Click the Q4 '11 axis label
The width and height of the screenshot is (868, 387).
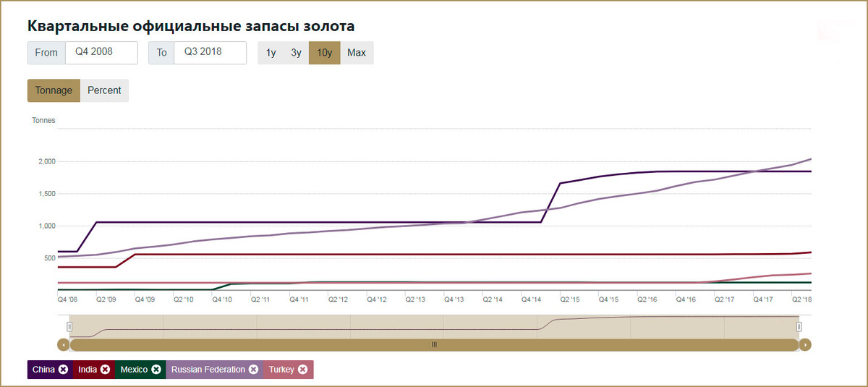coord(299,298)
